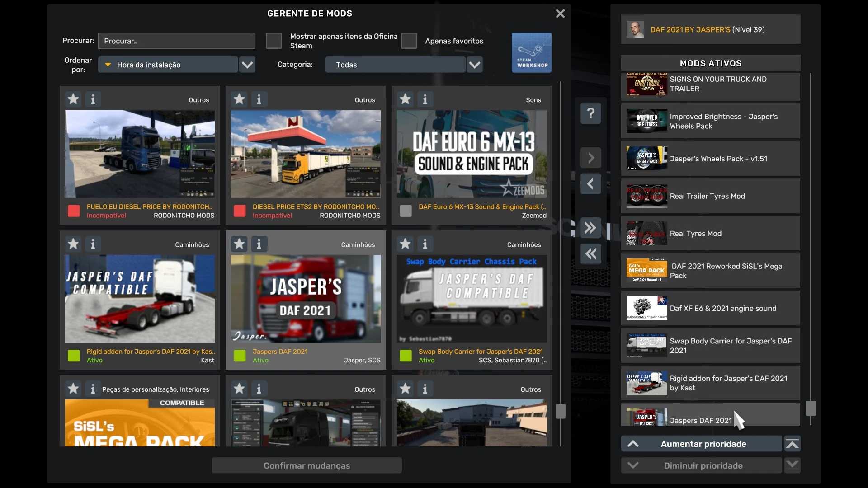This screenshot has height=488, width=868.
Task: Select the Rigid addon Jasper's DAF thumbnail
Action: pyautogui.click(x=140, y=299)
